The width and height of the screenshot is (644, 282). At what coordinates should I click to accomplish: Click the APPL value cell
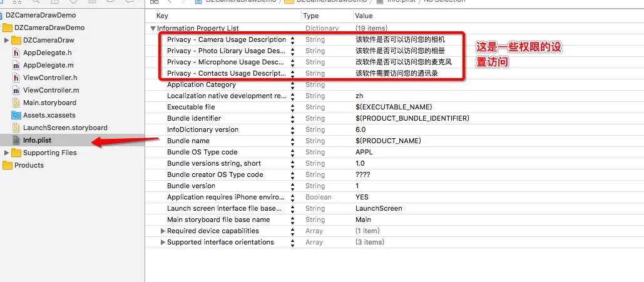point(364,152)
